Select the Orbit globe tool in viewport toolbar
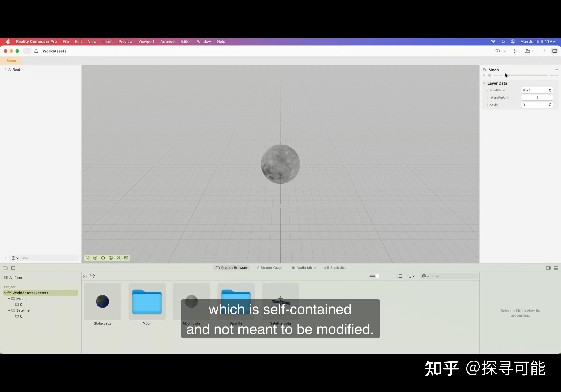Screen dimensions: 561x392 coord(111,258)
